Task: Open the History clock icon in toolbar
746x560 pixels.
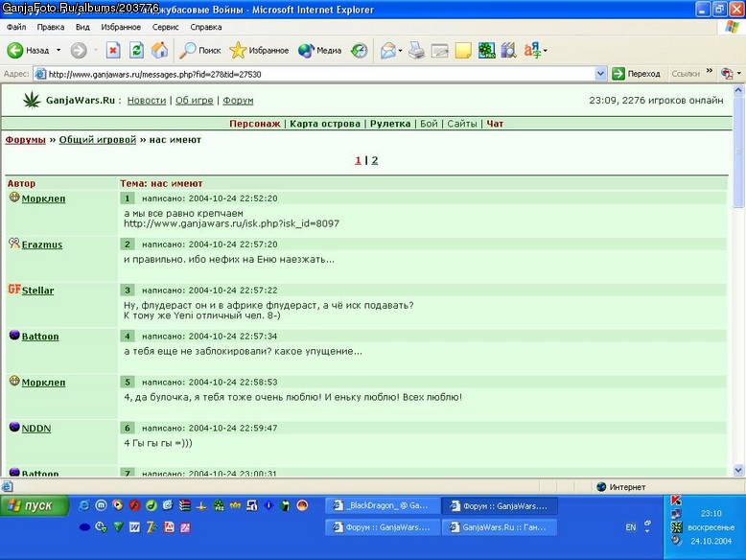Action: [360, 50]
